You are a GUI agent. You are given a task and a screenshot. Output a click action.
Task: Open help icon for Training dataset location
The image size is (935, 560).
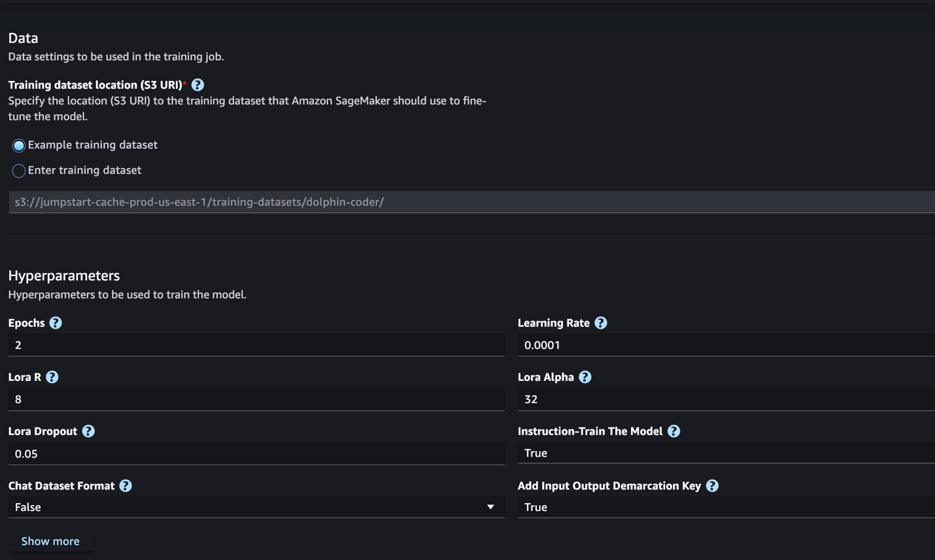pos(197,85)
